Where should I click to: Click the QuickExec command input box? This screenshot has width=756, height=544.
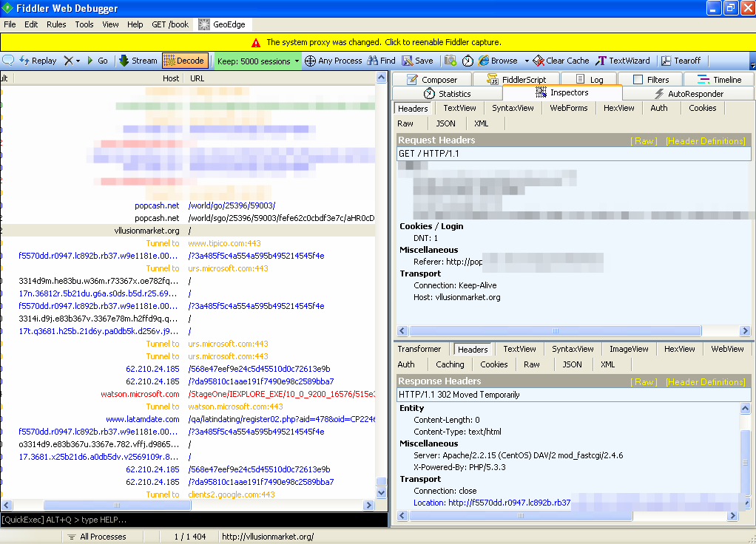(x=194, y=520)
